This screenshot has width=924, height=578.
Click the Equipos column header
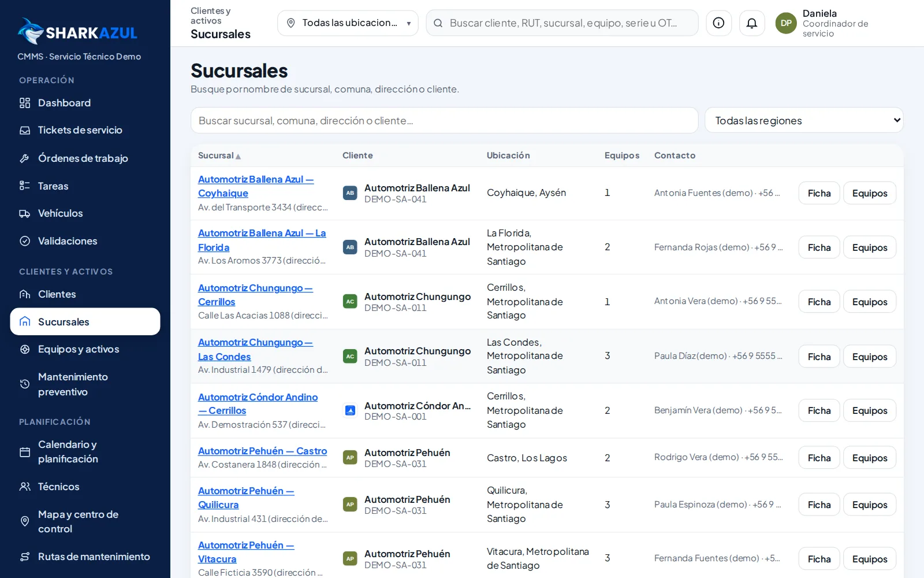[622, 155]
